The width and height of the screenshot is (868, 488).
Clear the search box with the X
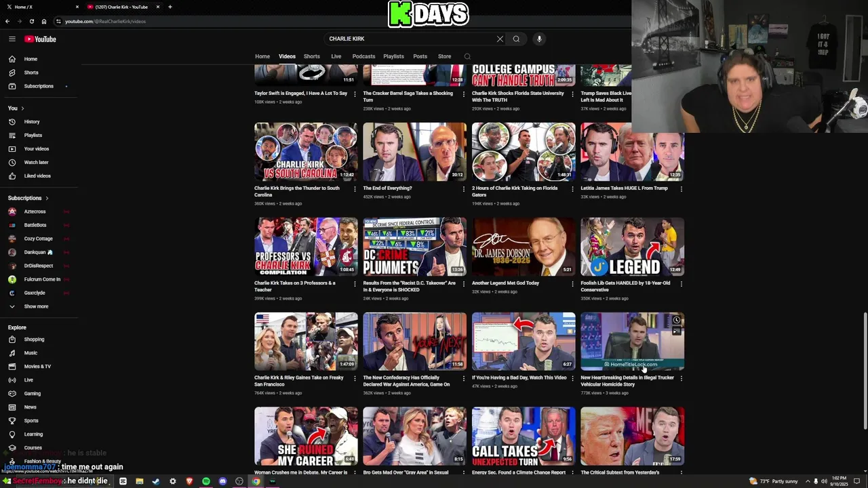(x=500, y=39)
